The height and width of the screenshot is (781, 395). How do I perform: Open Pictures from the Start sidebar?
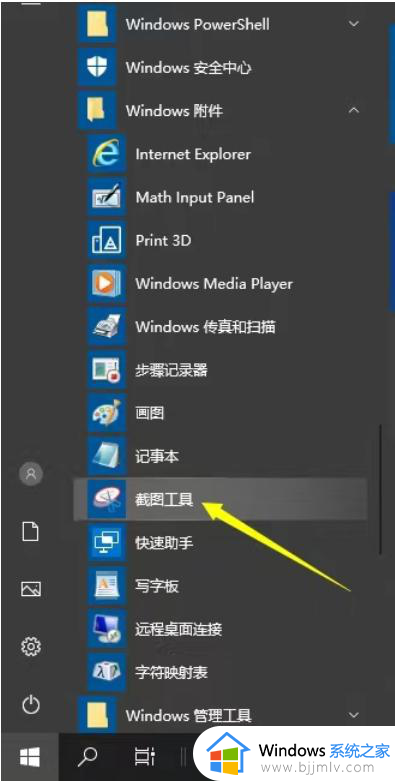pyautogui.click(x=31, y=590)
